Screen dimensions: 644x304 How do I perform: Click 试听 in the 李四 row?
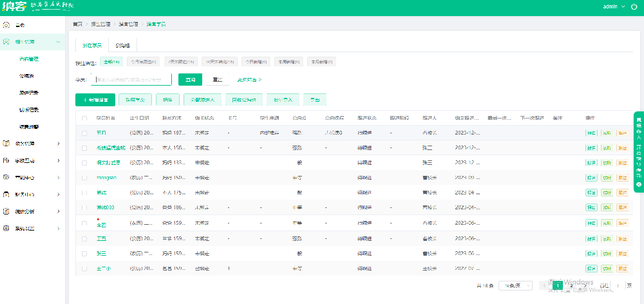[x=607, y=223]
